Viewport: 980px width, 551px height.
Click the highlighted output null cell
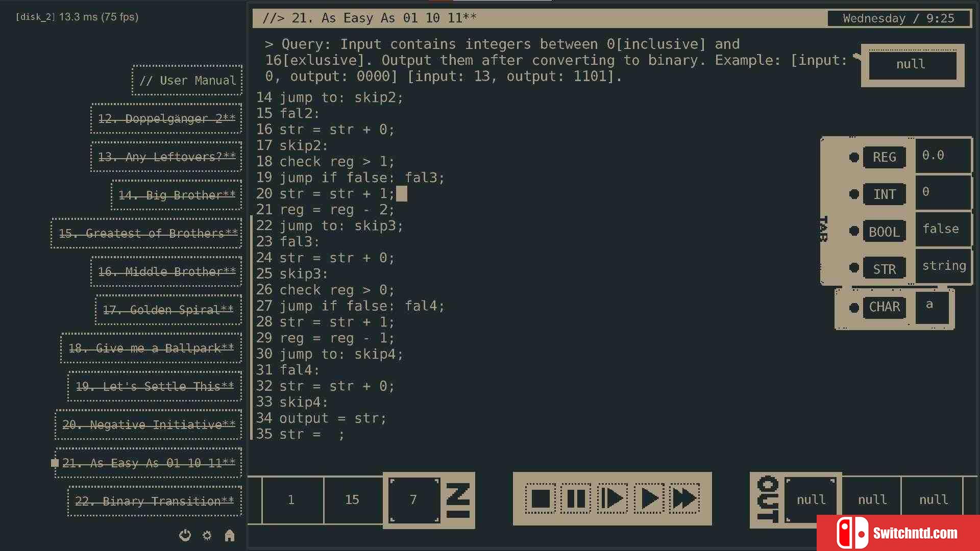pos(811,499)
